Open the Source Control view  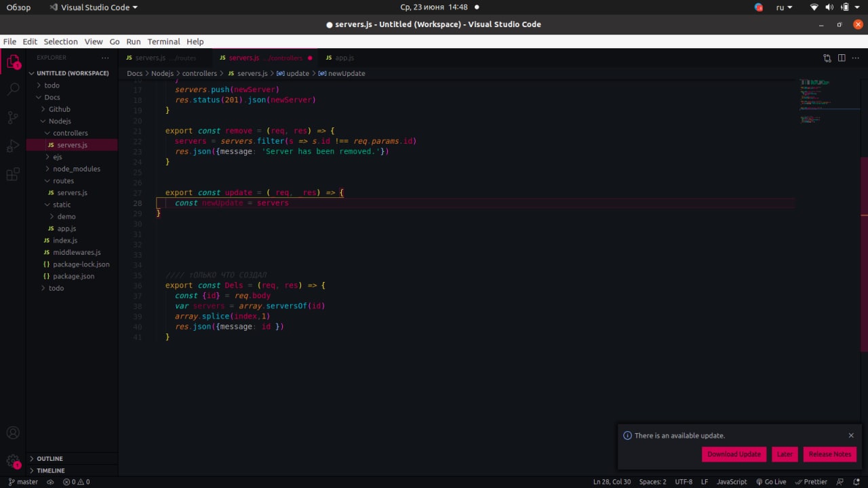[13, 117]
